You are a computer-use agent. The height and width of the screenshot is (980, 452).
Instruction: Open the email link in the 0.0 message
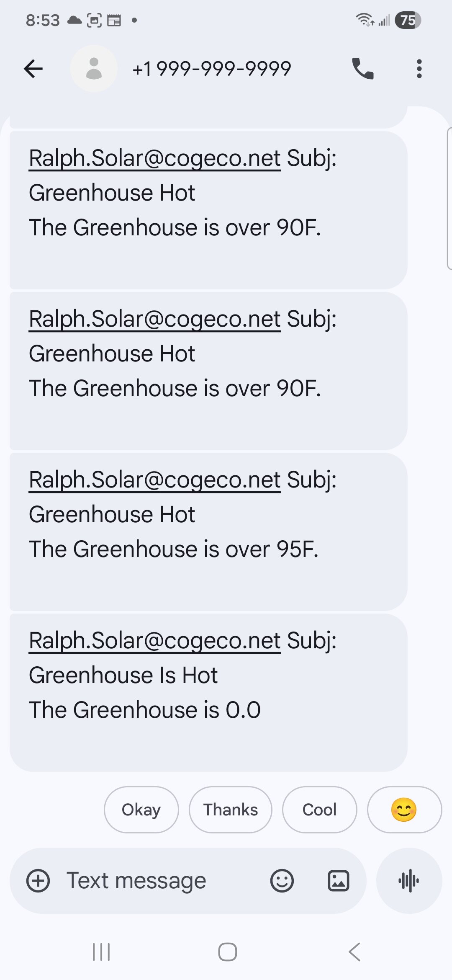click(x=154, y=641)
